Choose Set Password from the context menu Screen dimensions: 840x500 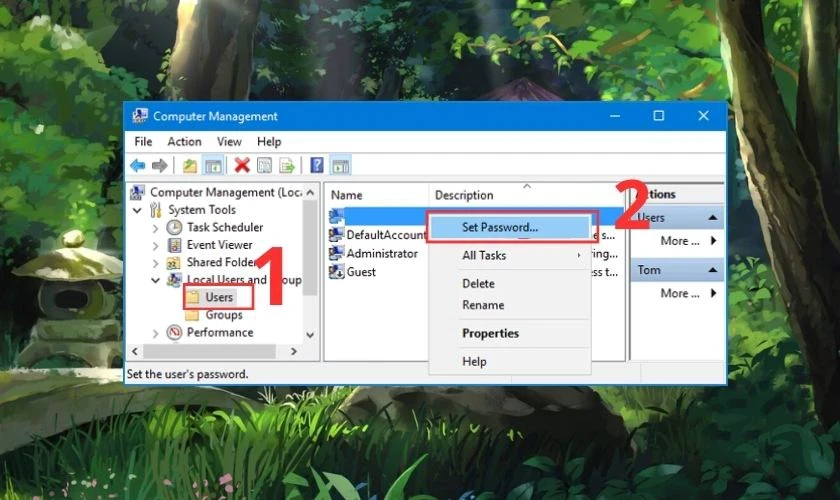coord(499,227)
